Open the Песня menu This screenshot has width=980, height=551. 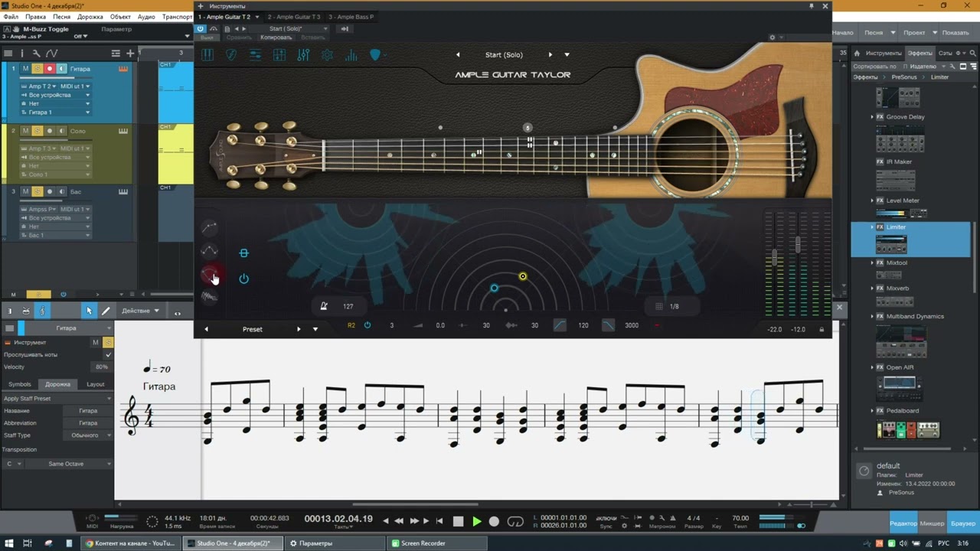click(x=62, y=17)
